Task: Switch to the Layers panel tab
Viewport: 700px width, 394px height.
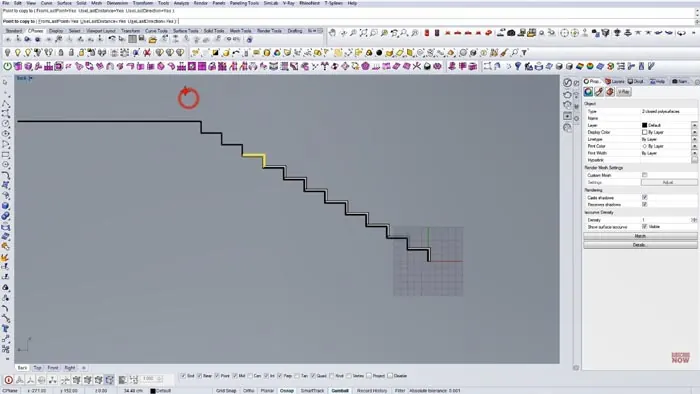Action: pos(615,81)
